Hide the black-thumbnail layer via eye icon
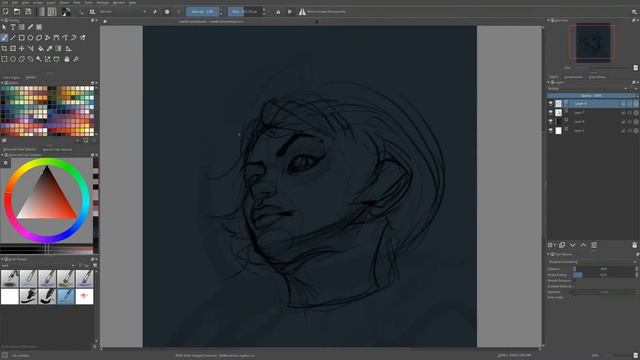Viewport: 640px width, 360px height. coord(551,122)
